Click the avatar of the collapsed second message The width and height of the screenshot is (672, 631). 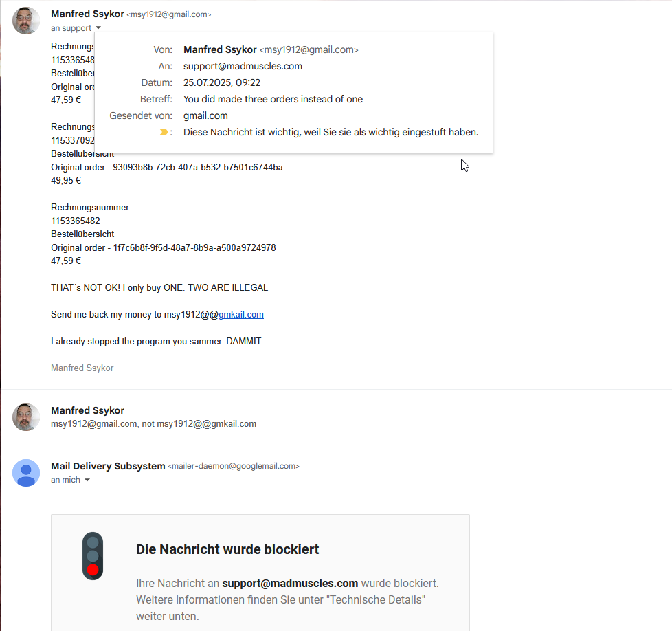[26, 417]
